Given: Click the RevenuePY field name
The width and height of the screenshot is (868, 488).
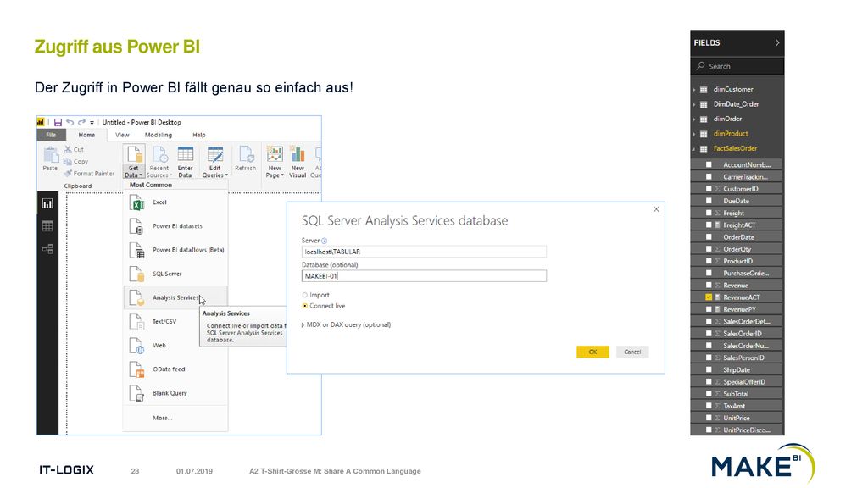Looking at the screenshot, I should (x=739, y=309).
